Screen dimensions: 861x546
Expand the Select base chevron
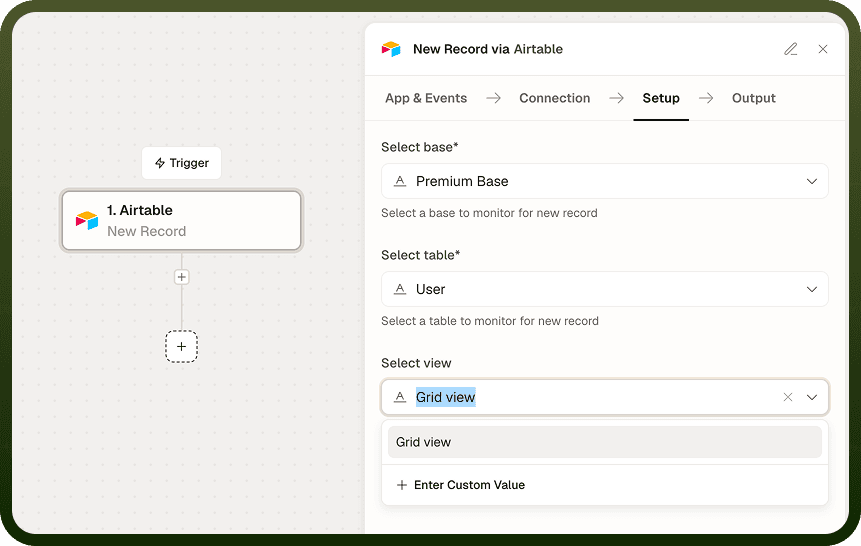tap(812, 181)
